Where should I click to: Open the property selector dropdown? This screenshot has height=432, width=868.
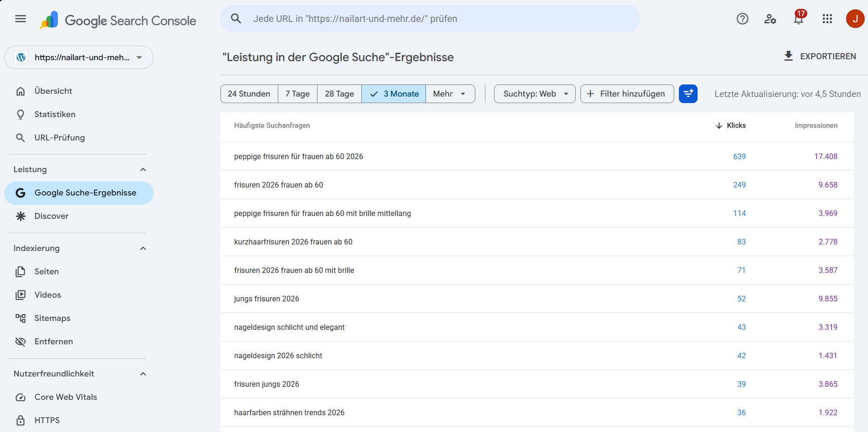coord(79,57)
